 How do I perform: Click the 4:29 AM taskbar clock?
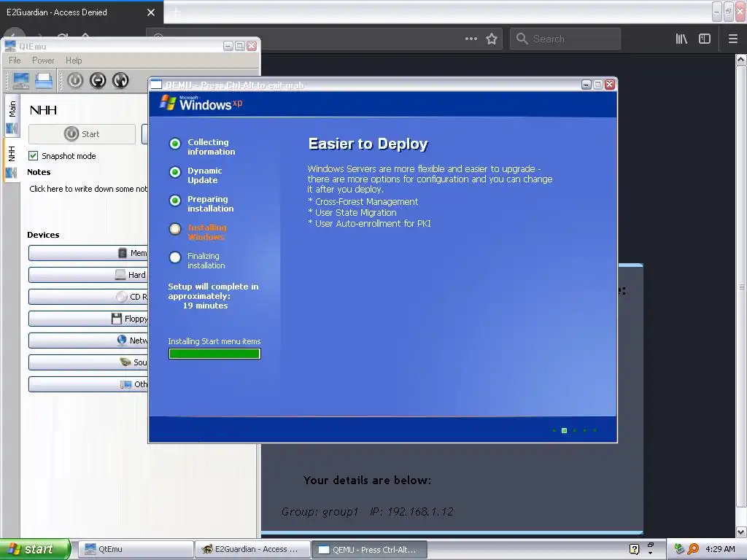point(720,549)
